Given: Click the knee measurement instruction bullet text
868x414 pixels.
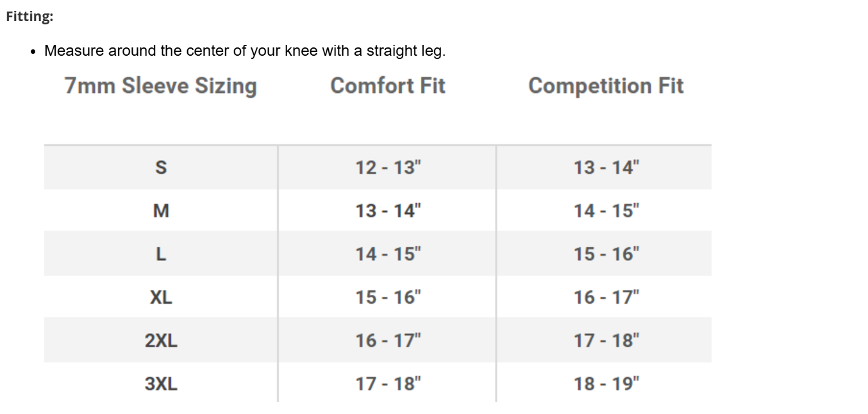Looking at the screenshot, I should click(244, 51).
